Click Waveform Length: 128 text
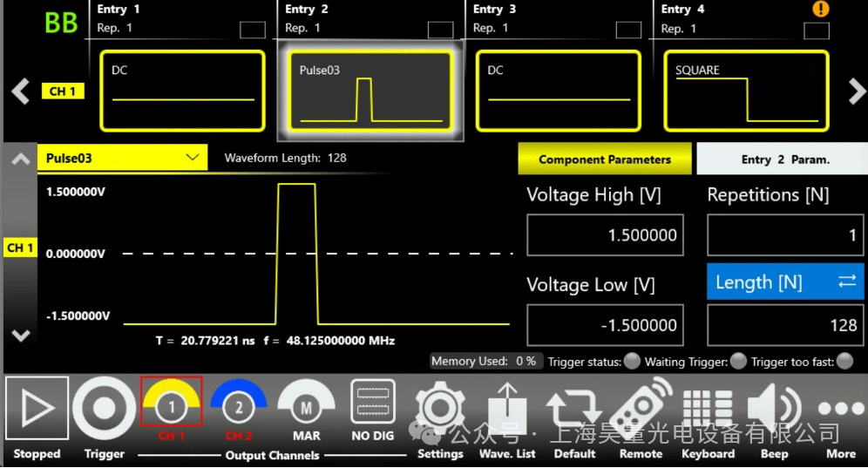Viewport: 868px width, 468px height. coord(285,158)
